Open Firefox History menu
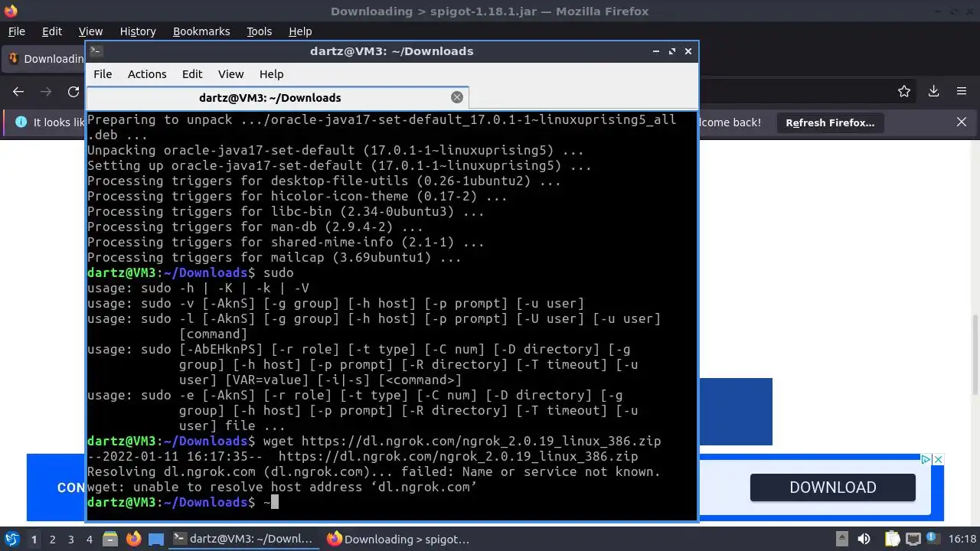The image size is (980, 551). [138, 31]
